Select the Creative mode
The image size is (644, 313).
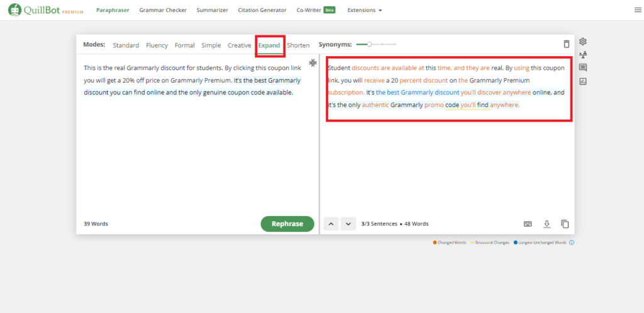240,45
